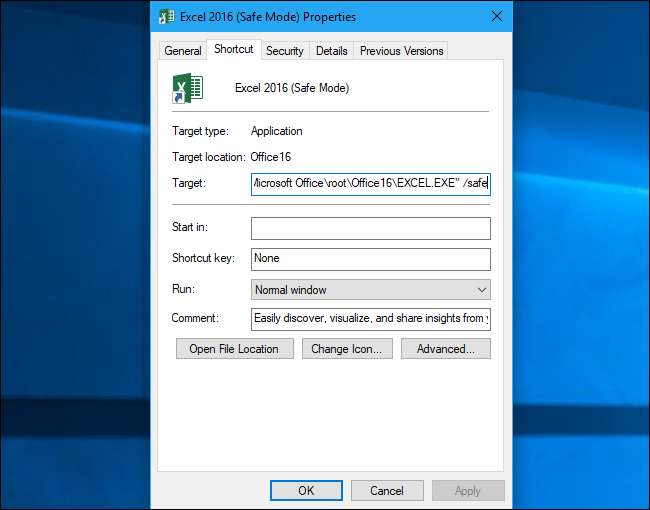Click inside the Target path field
This screenshot has height=510, width=650.
tap(370, 184)
